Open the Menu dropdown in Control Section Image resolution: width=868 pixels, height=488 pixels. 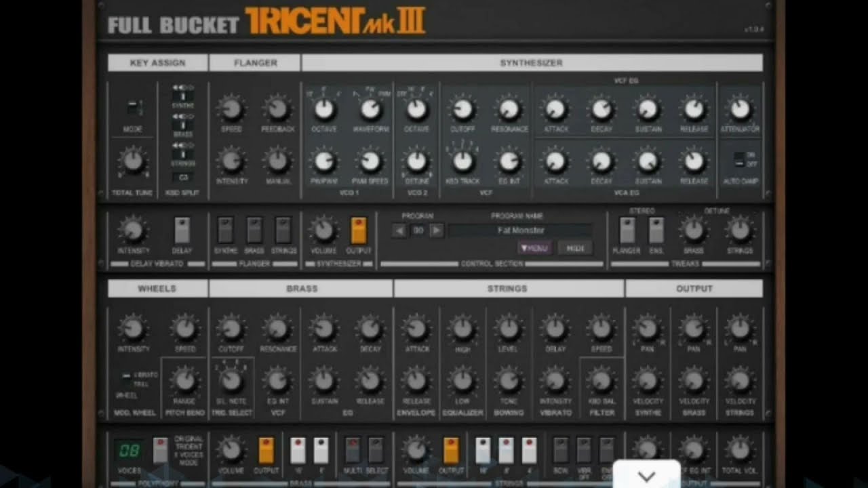pyautogui.click(x=534, y=248)
